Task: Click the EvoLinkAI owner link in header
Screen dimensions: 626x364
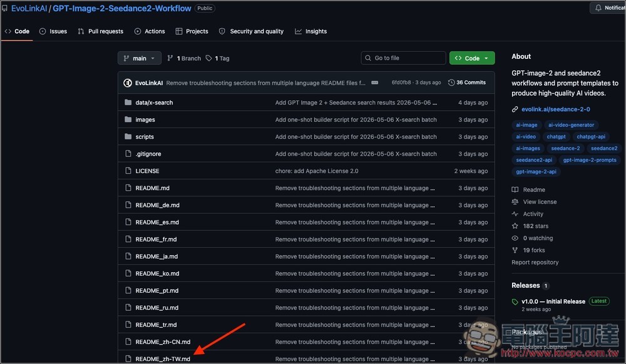Action: coord(29,8)
